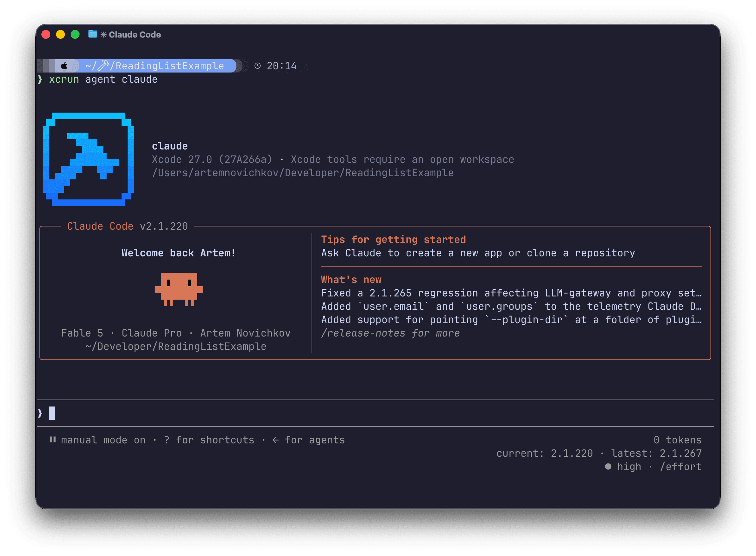Screen dimensions: 756x556
Task: Click the 'Added support for pointing `--plugin-dir`' line
Action: pos(511,319)
